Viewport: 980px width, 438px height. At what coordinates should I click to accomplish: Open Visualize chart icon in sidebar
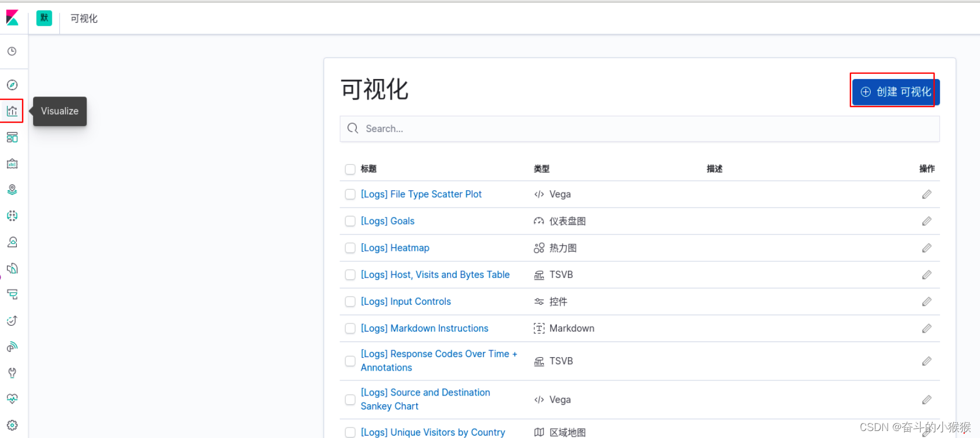click(12, 111)
